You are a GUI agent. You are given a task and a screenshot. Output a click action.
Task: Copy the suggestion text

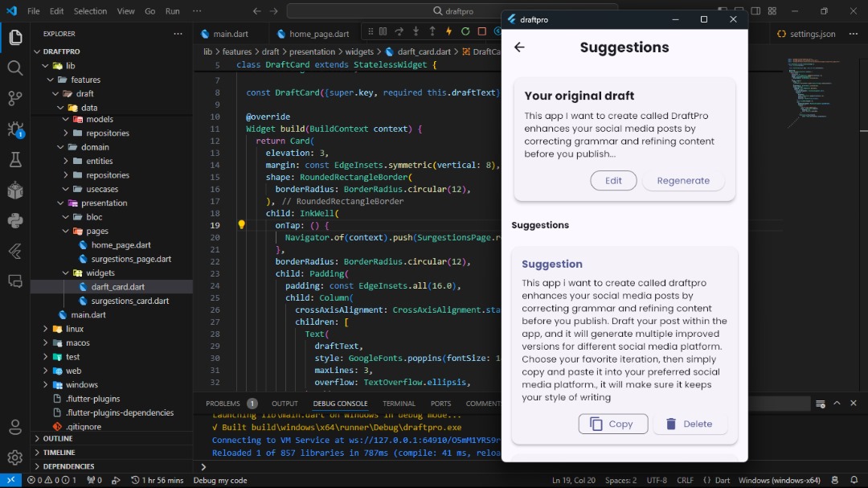coord(612,424)
